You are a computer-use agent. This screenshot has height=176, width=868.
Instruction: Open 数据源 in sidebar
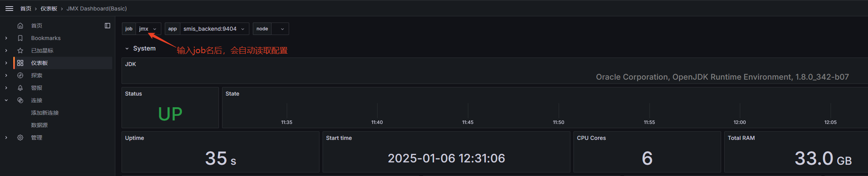(39, 125)
